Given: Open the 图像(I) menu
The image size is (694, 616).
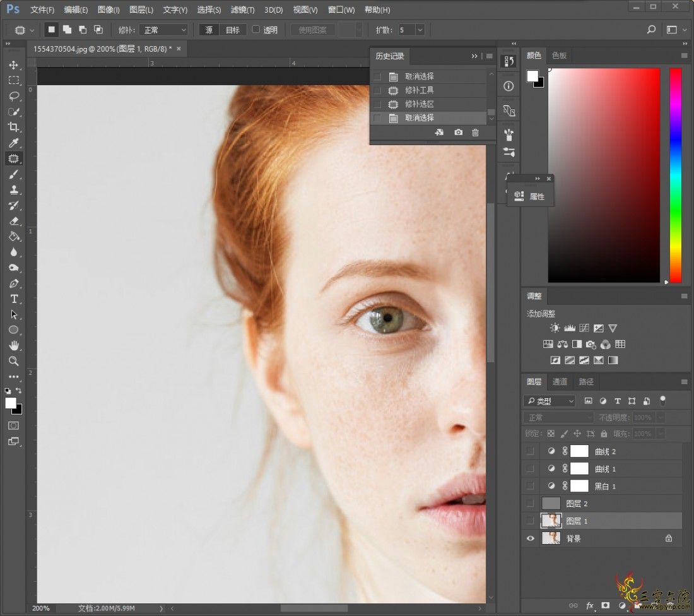Looking at the screenshot, I should click(x=109, y=9).
